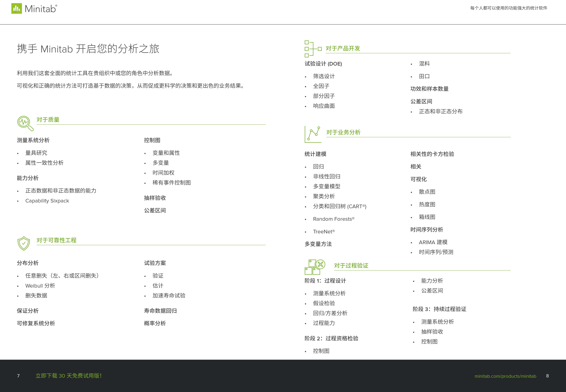The width and height of the screenshot is (566, 392).
Task: Click the 正态和非正态分布 bullet item
Action: (441, 112)
